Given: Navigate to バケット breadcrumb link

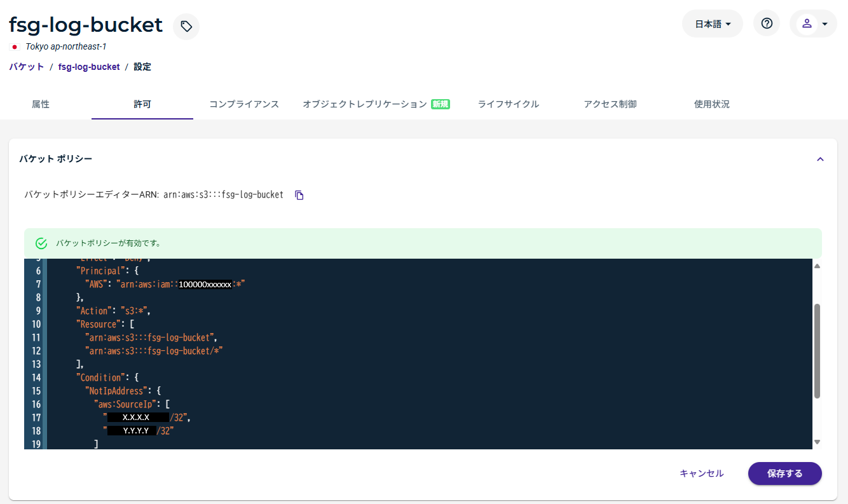Looking at the screenshot, I should point(27,67).
